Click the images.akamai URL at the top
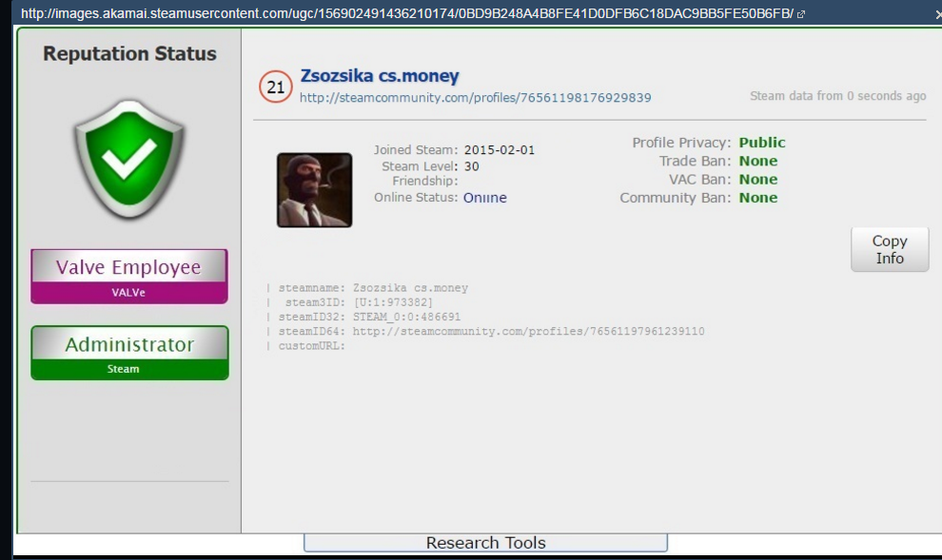This screenshot has width=942, height=560. click(x=407, y=13)
